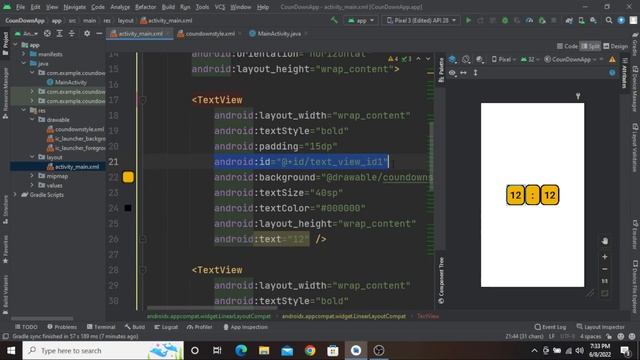640x360 pixels.
Task: Click the orientation for preview icon
Action: (x=466, y=60)
